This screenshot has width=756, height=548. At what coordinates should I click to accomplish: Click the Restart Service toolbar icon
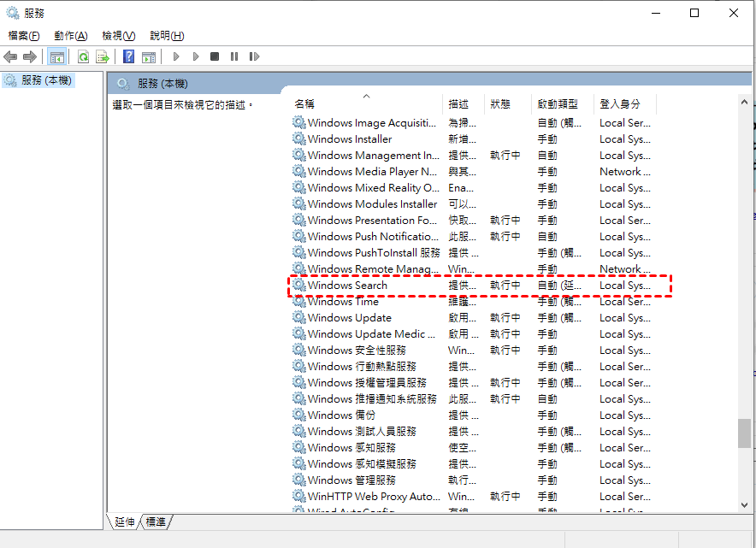pos(254,57)
